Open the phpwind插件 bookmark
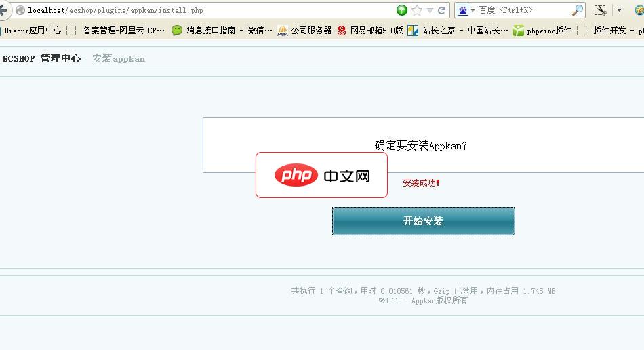The image size is (644, 350). tap(542, 31)
